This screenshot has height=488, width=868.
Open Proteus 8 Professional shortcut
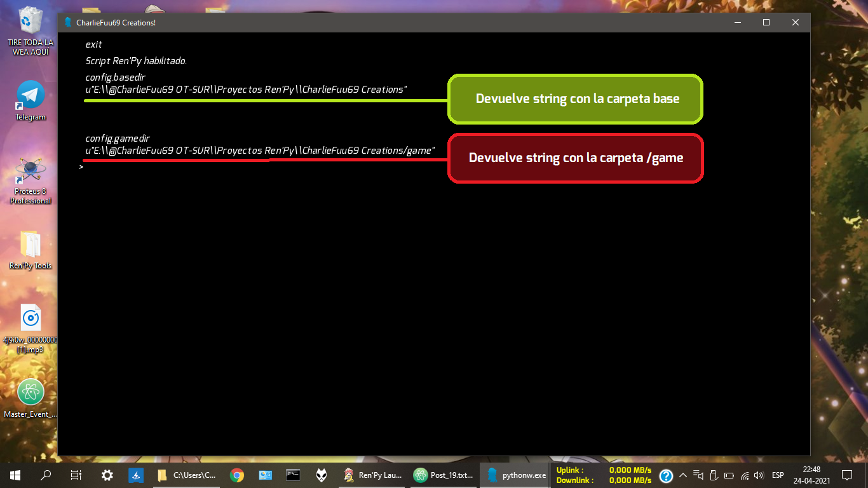(31, 172)
